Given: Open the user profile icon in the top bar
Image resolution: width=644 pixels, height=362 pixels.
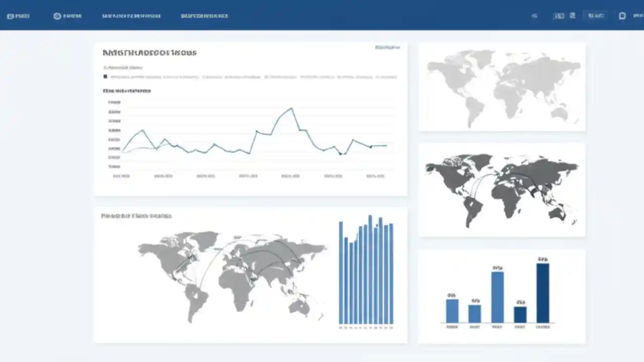Looking at the screenshot, I should 636,16.
